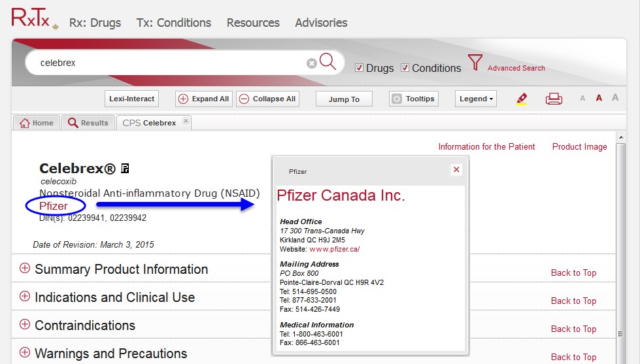The width and height of the screenshot is (640, 364).
Task: Click the Jump To button
Action: [344, 99]
